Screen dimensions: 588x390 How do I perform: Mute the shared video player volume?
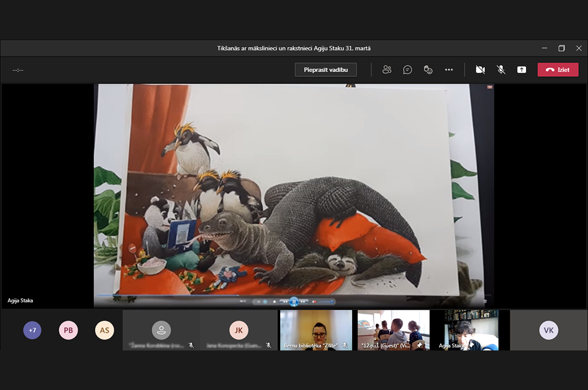click(x=314, y=302)
